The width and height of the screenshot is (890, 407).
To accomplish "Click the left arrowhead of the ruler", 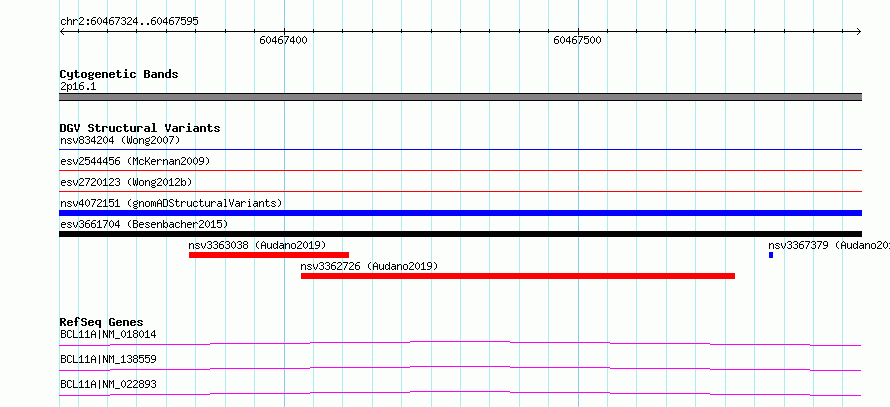I will click(62, 31).
